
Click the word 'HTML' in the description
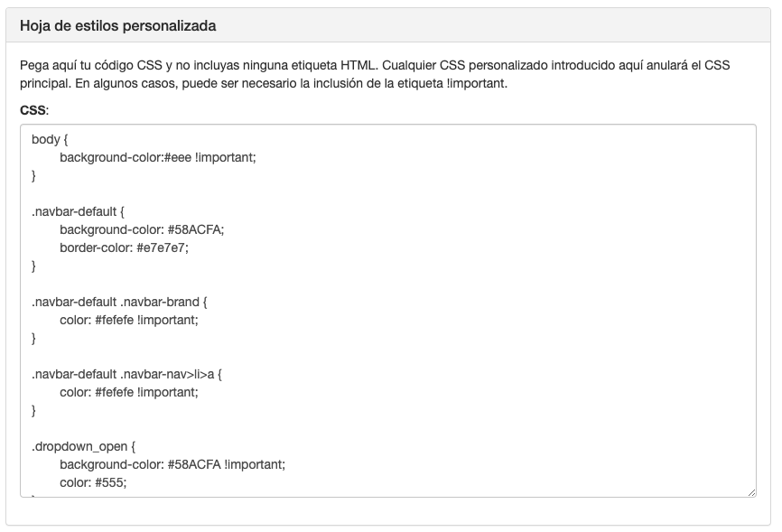[x=358, y=66]
